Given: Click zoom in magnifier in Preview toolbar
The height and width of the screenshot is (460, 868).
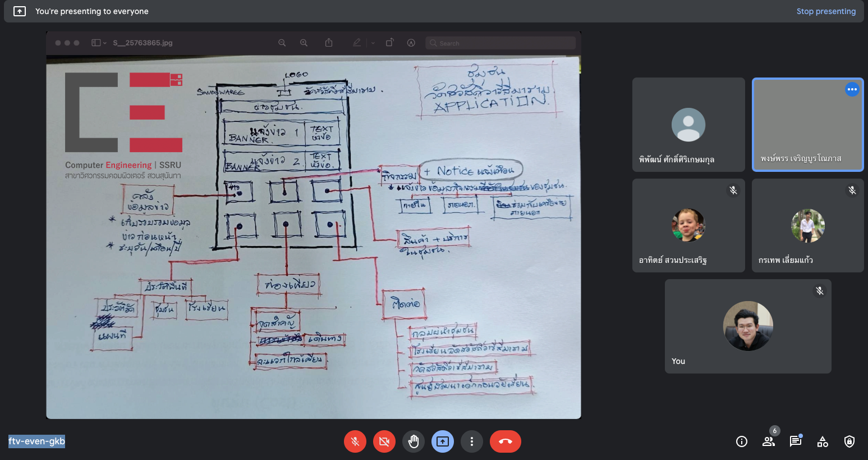Looking at the screenshot, I should click(304, 43).
